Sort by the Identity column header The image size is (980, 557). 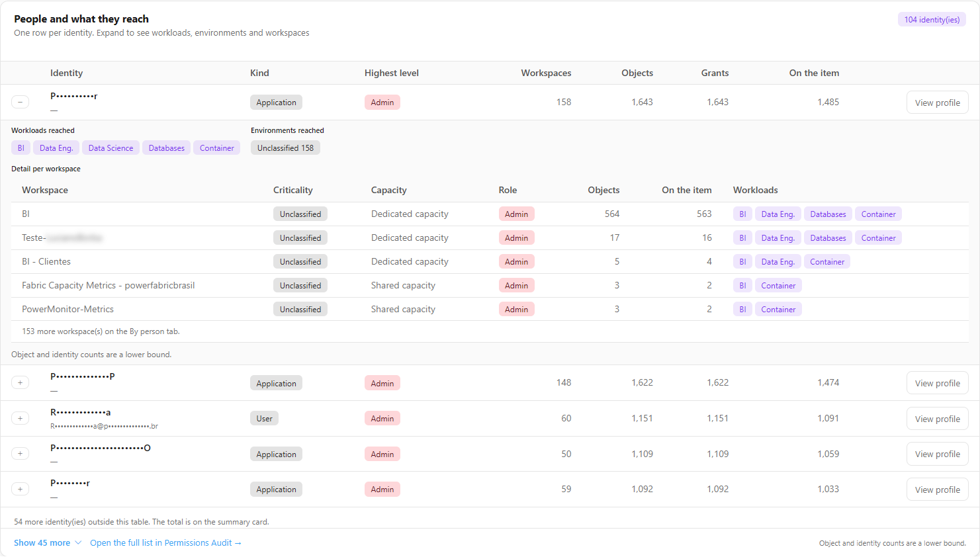66,73
